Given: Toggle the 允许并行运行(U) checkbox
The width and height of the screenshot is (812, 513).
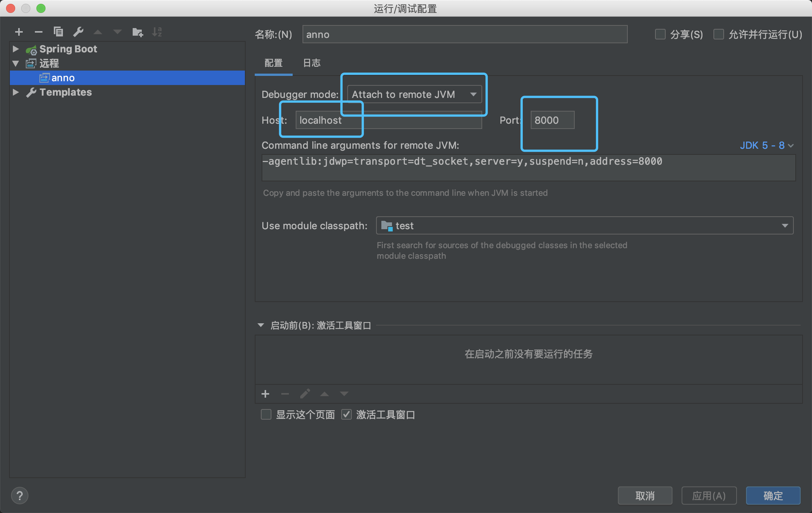Looking at the screenshot, I should (x=718, y=35).
